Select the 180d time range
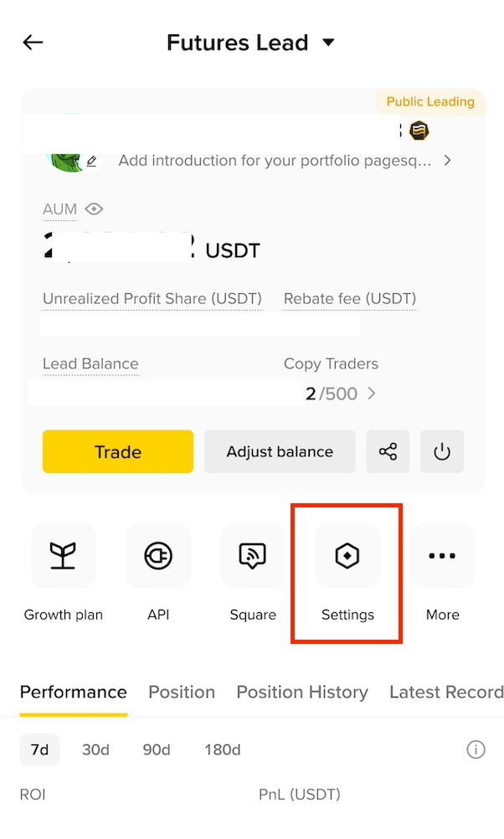Image resolution: width=504 pixels, height=839 pixels. [x=223, y=749]
